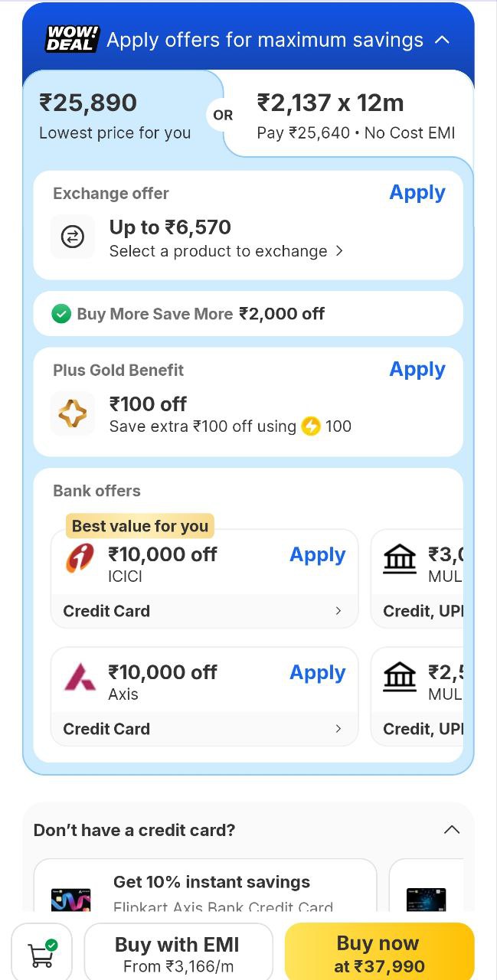The image size is (497, 980).
Task: Open Select a product to exchange
Action: point(226,251)
